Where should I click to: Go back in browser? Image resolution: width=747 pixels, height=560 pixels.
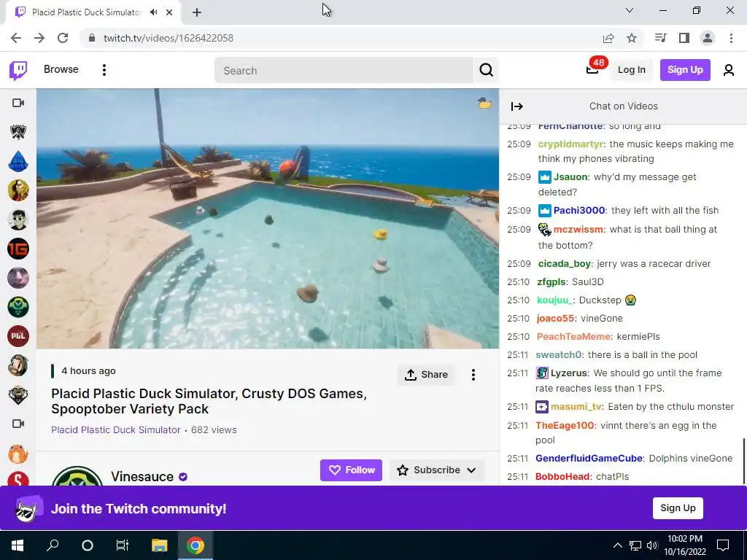point(16,38)
